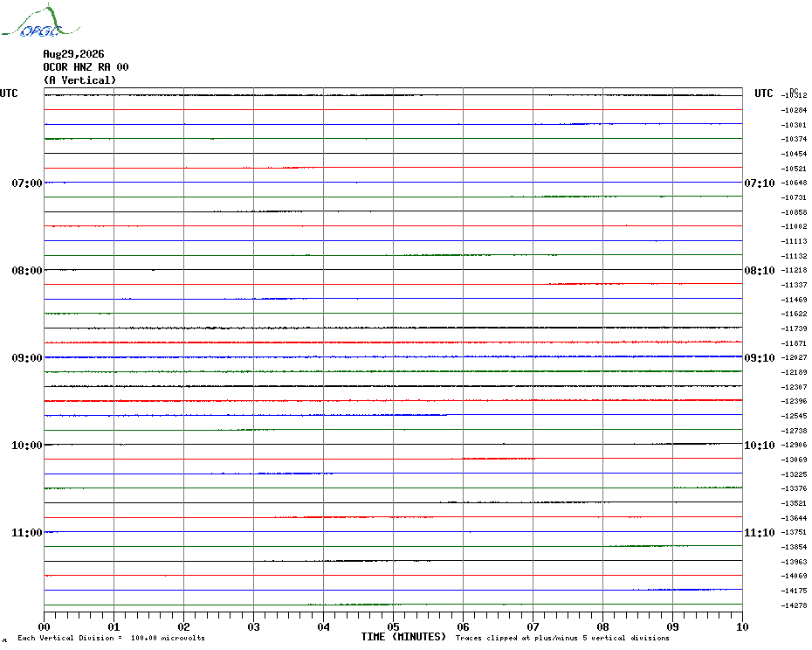The image size is (812, 650).
Task: Click the OFGC logo
Action: 41,21
